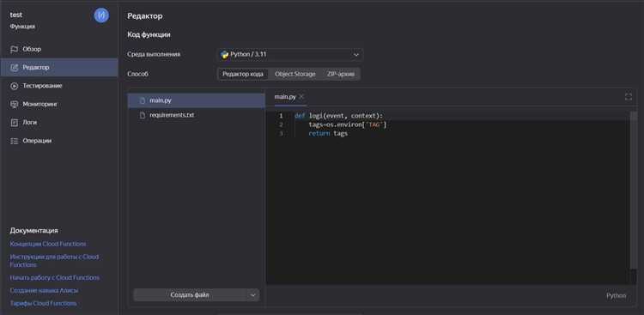This screenshot has width=644, height=315.
Task: Open Концепции Cloud Functions link
Action: tap(48, 244)
